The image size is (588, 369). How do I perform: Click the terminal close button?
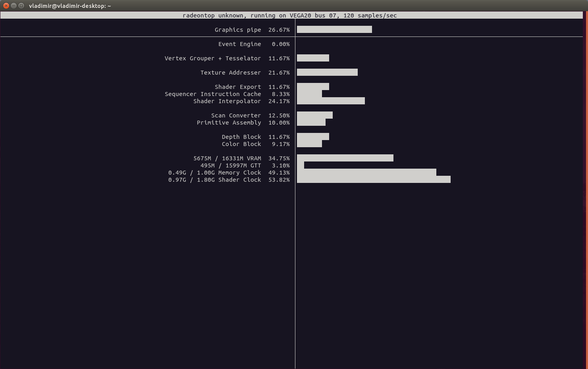[x=6, y=6]
